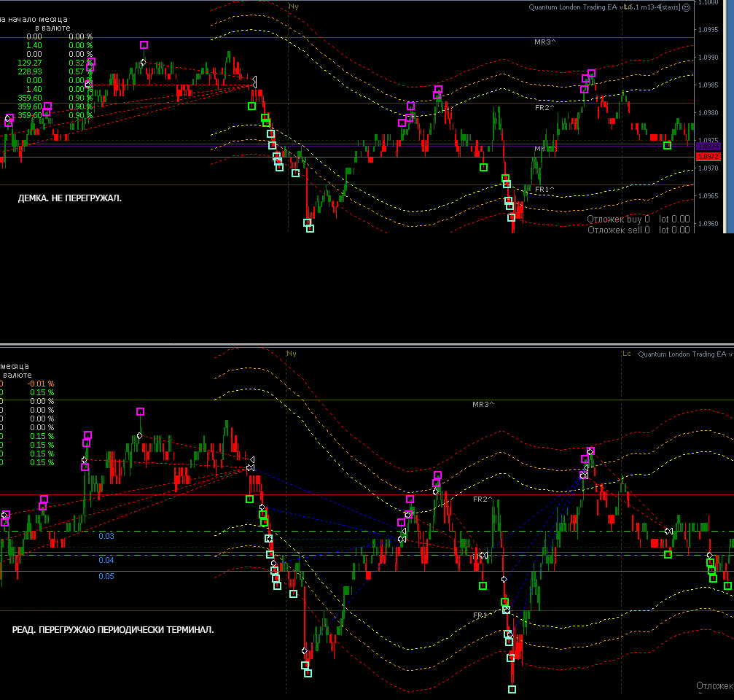
Task: Click the FR2^ level label in РЕАД chart
Action: click(x=483, y=499)
